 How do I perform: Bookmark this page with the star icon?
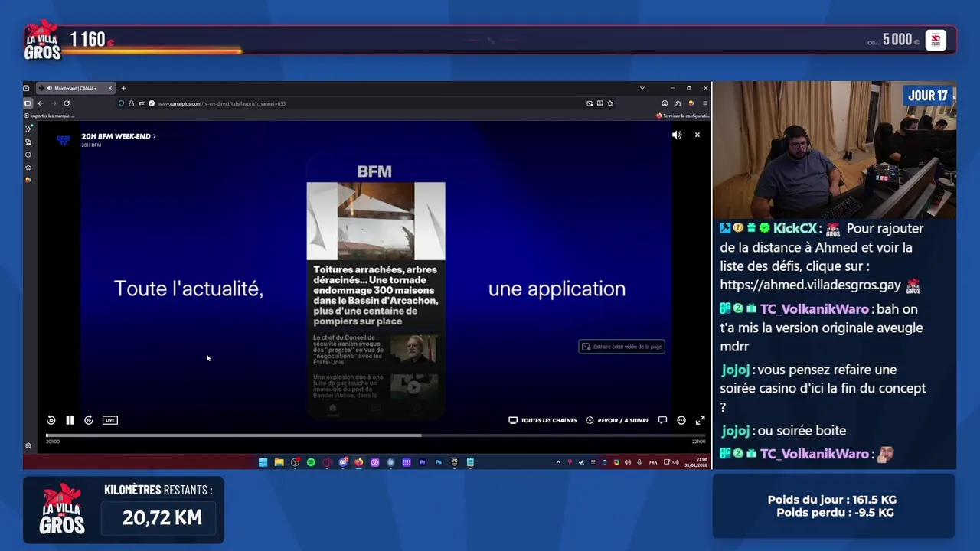click(x=610, y=103)
